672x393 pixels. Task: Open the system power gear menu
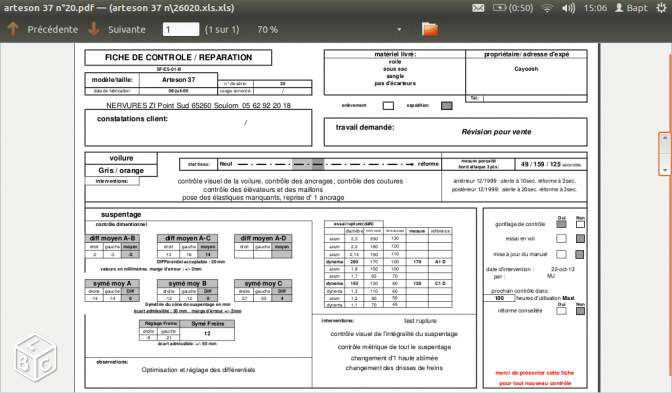(x=662, y=8)
